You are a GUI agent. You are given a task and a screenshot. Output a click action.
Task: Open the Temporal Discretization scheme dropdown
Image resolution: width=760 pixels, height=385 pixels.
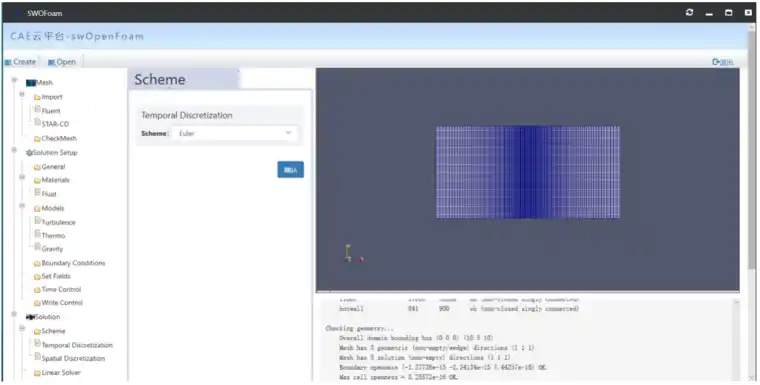point(235,133)
